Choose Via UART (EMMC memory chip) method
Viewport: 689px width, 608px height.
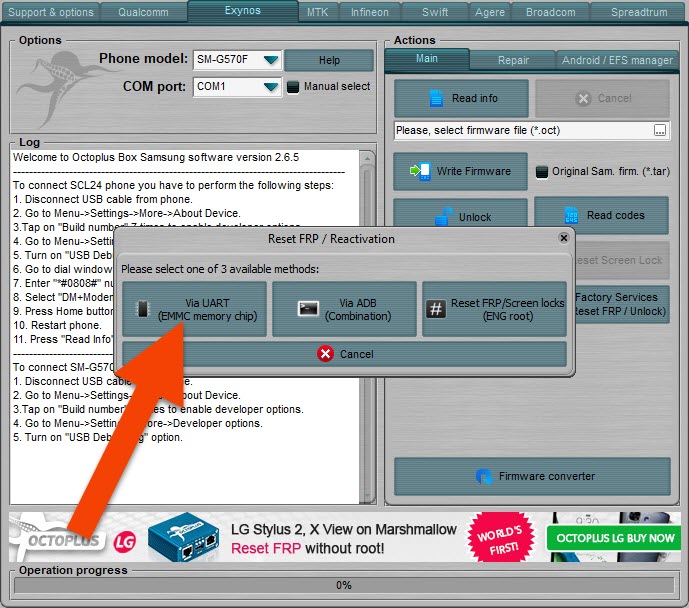coord(194,309)
